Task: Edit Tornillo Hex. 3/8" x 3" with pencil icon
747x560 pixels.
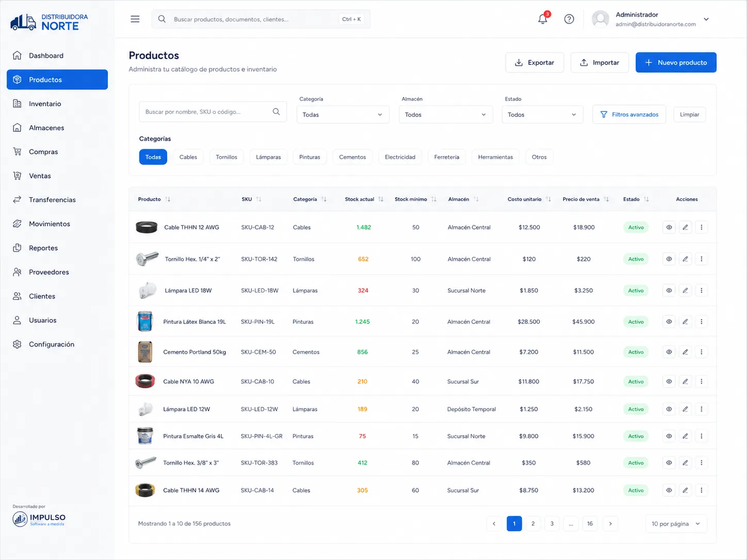Action: pyautogui.click(x=685, y=463)
